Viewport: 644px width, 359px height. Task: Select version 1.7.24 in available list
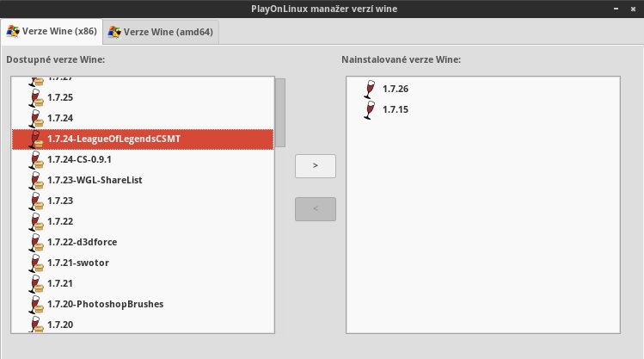point(60,118)
